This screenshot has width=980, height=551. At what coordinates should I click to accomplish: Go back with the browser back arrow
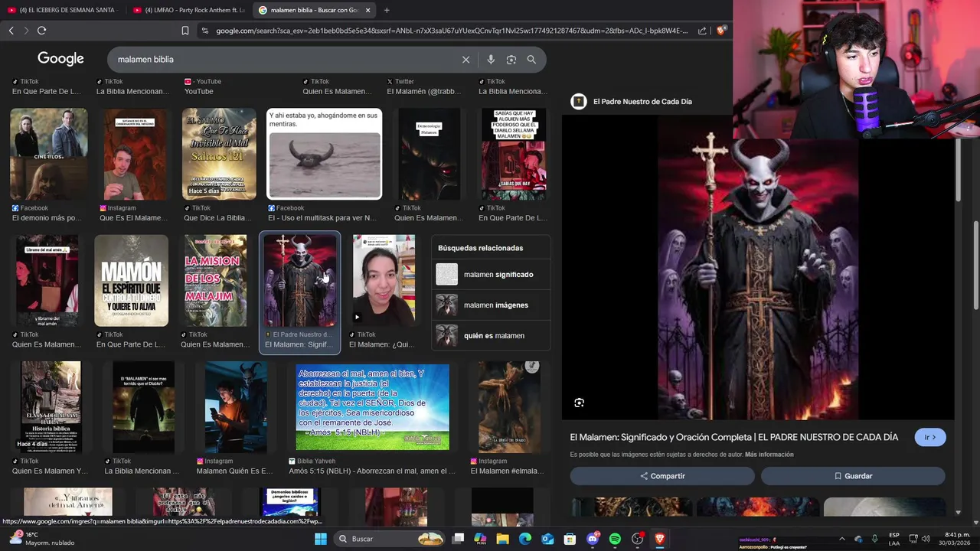pyautogui.click(x=11, y=31)
